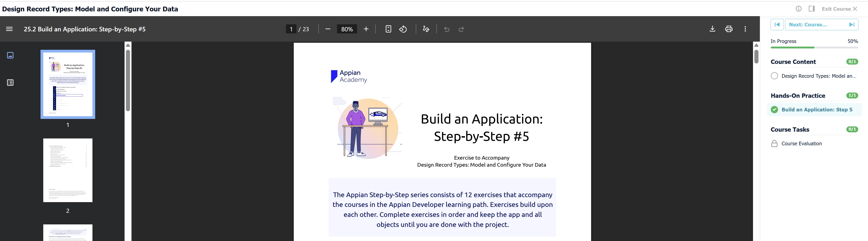Click the thumbnail panel scrollbar
The image size is (868, 241).
coord(128,80)
